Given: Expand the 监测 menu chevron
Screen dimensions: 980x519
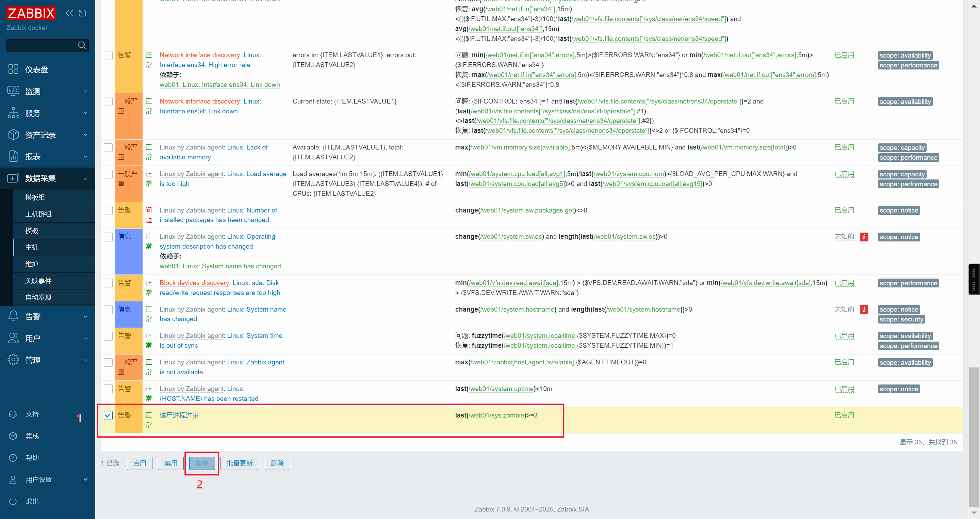Looking at the screenshot, I should coord(86,91).
